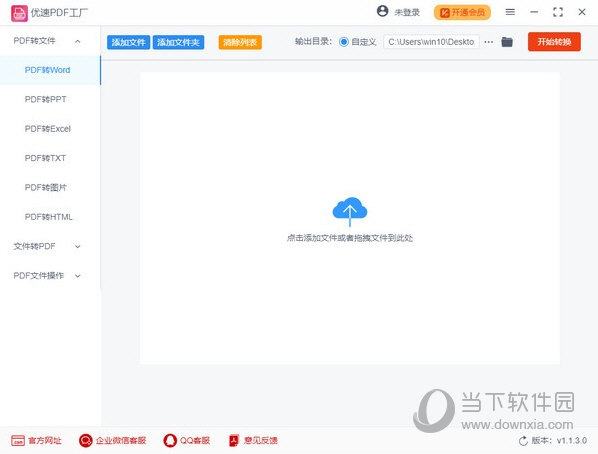Open the 开通会员 membership button
598x454 pixels.
coord(462,13)
